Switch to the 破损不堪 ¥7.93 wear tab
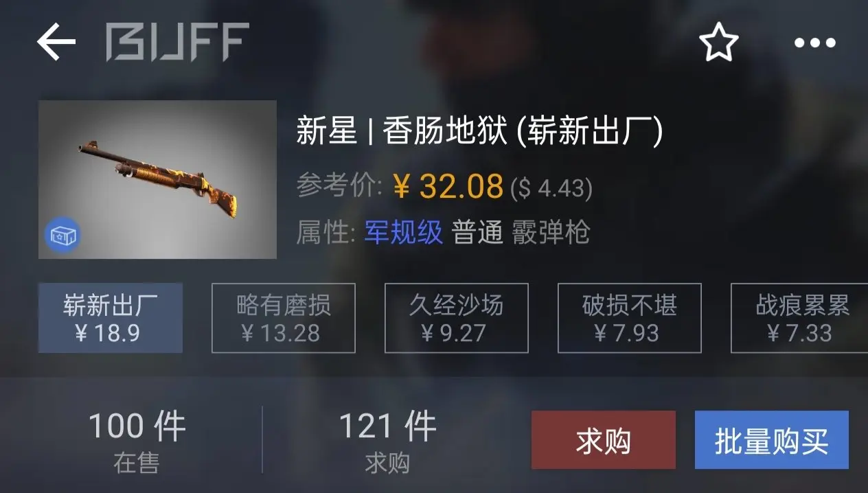The image size is (868, 493). coord(629,318)
